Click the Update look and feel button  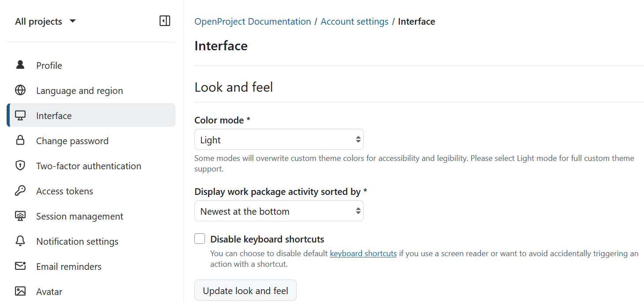point(245,290)
